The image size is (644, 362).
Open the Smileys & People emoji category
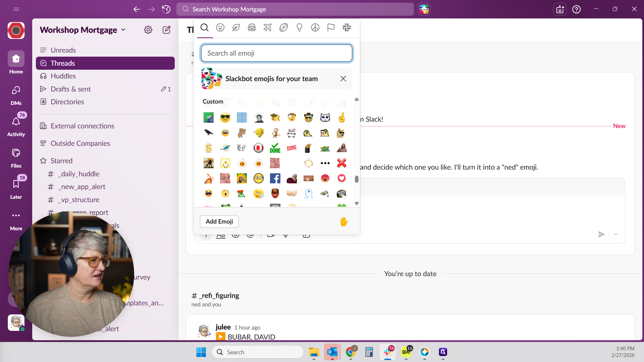pos(220,27)
